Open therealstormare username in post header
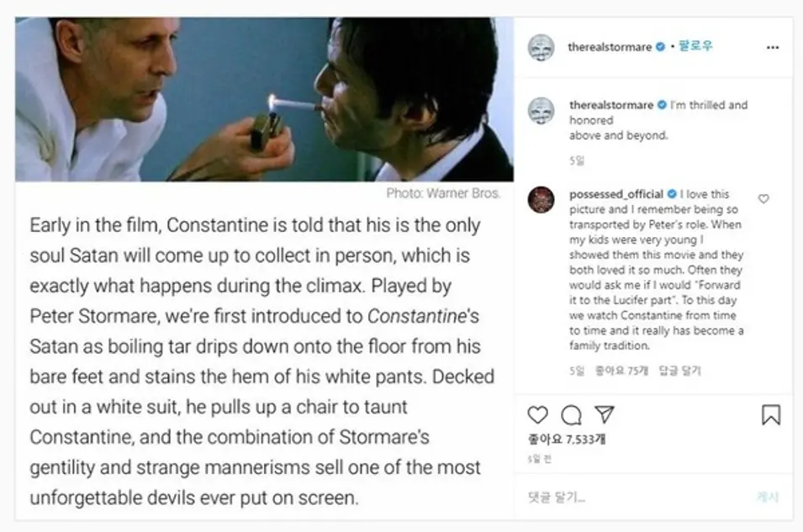Image resolution: width=803 pixels, height=532 pixels. [x=610, y=47]
